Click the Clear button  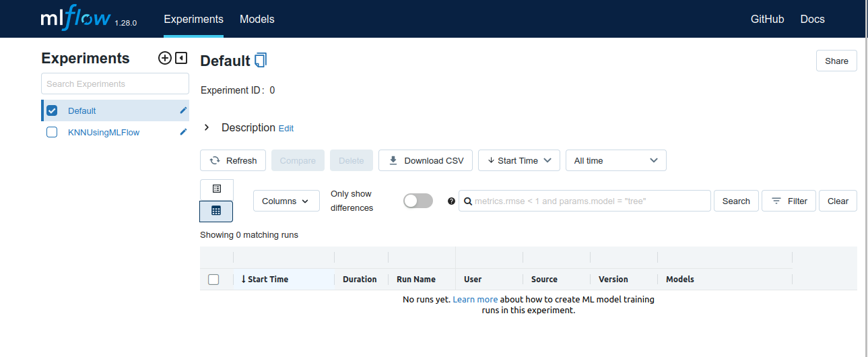tap(838, 201)
